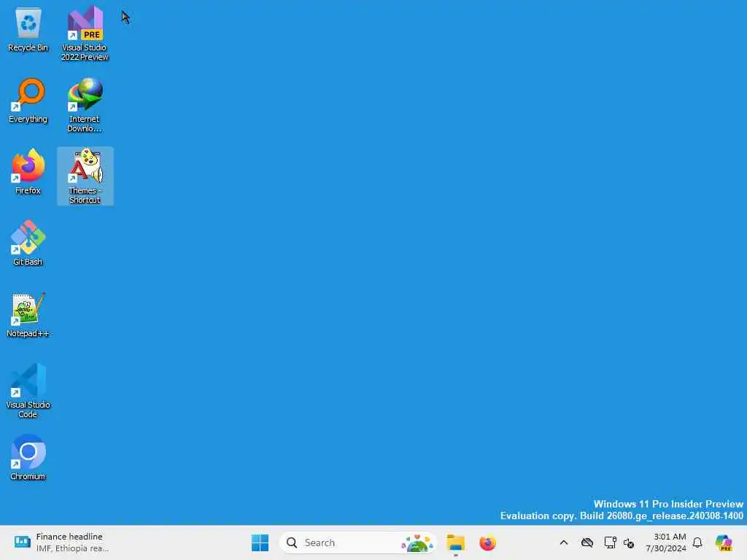Viewport: 747px width, 560px height.
Task: Select Internet Download Manager shortcut
Action: [x=85, y=105]
